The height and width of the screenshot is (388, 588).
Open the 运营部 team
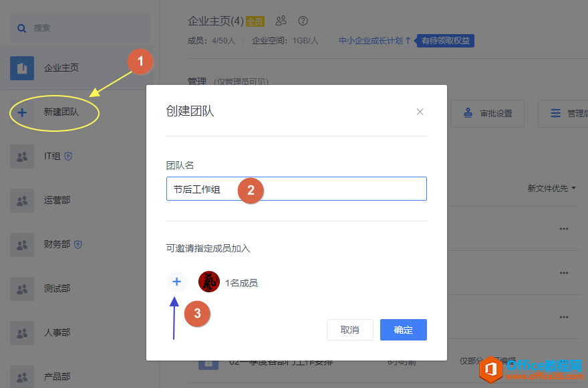(x=57, y=200)
